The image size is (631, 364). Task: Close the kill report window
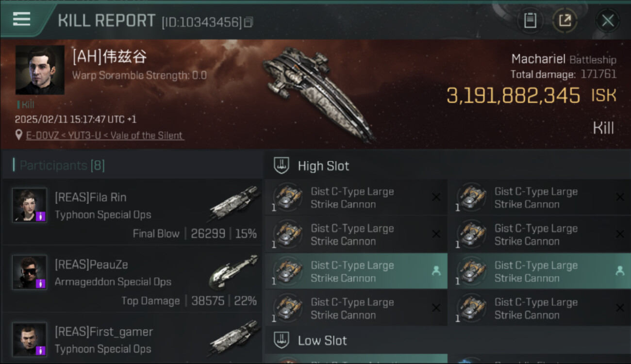pyautogui.click(x=608, y=20)
